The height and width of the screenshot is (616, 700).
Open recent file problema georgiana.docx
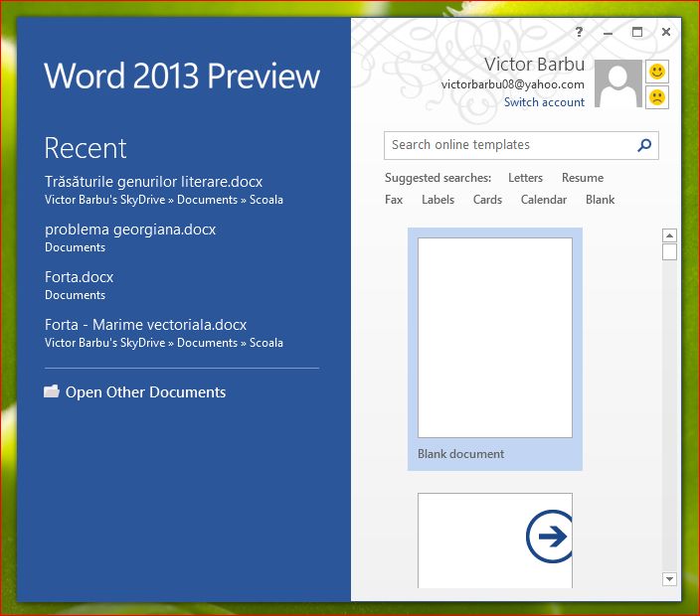130,237
